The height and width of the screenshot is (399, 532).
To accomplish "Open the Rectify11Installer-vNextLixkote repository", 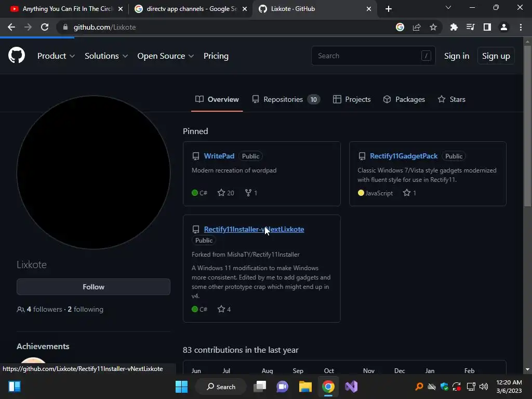I will [254, 229].
